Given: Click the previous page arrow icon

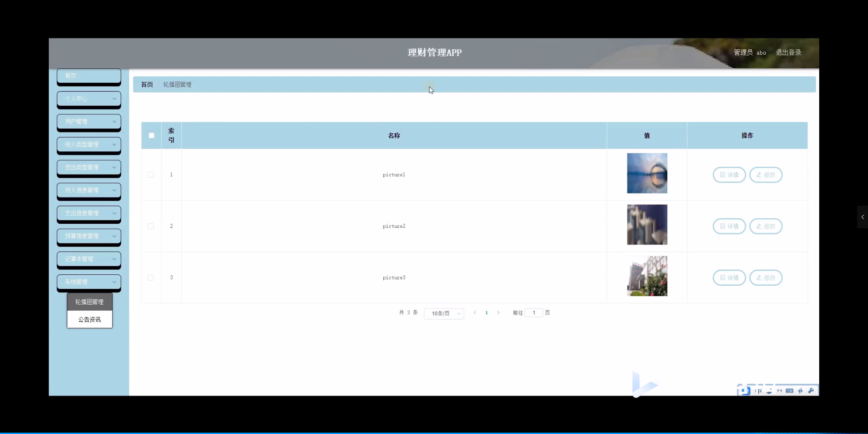Looking at the screenshot, I should (475, 312).
